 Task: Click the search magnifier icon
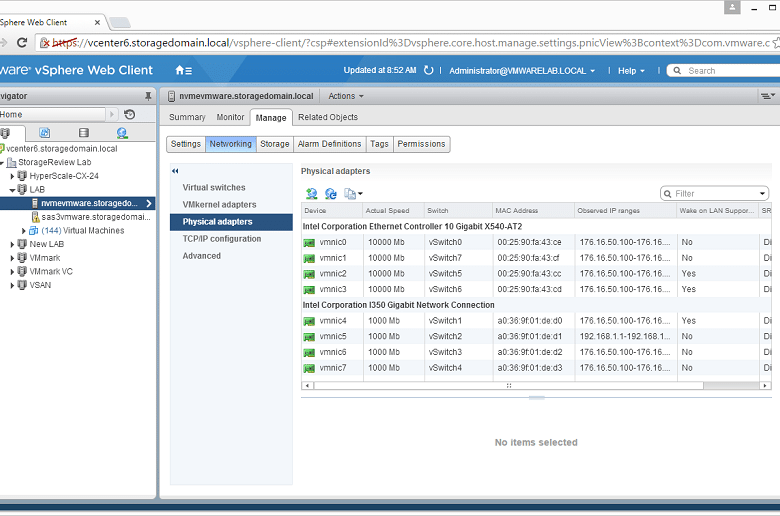pyautogui.click(x=677, y=71)
